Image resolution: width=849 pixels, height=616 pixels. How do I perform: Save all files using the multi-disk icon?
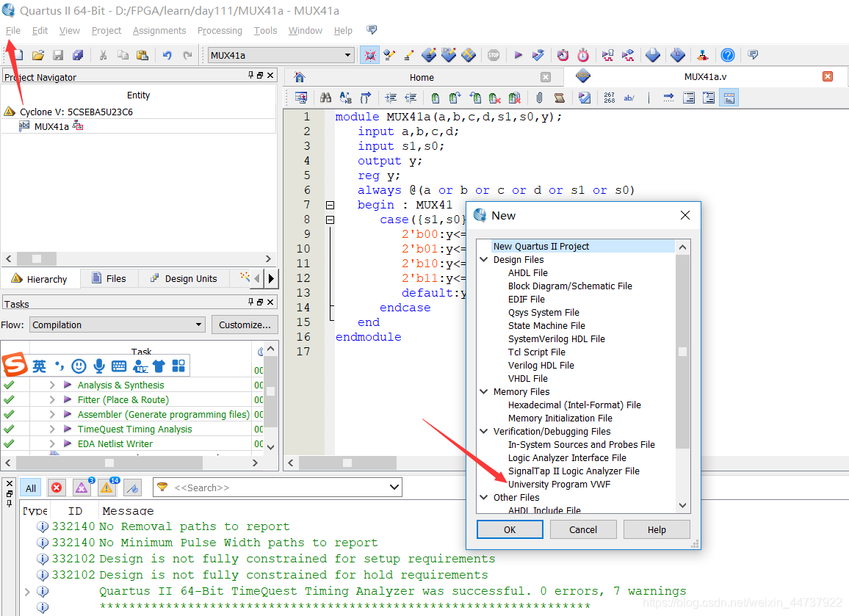[78, 55]
